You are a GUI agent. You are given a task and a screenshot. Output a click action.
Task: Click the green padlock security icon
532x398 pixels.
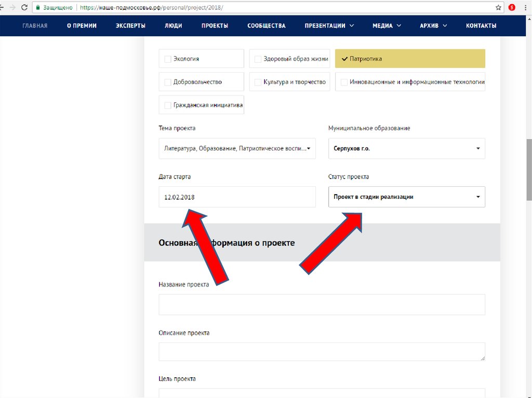(x=37, y=8)
